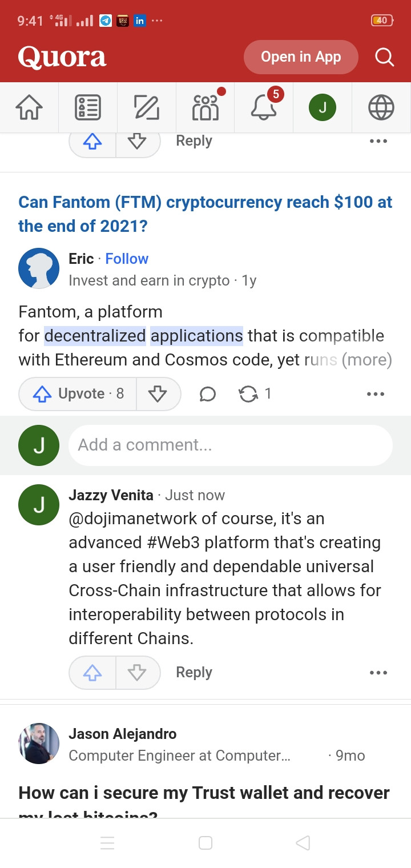This screenshot has width=411, height=868.
Task: Open the notifications bell with badge 5
Action: 264,107
